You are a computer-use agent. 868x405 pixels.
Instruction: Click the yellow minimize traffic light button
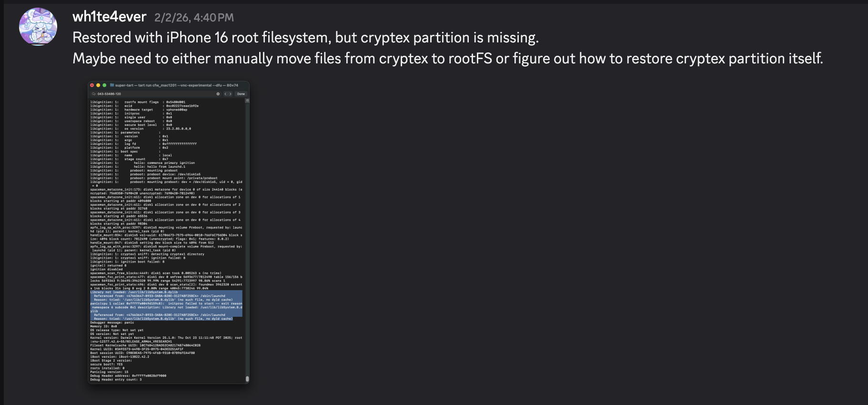[x=98, y=85]
